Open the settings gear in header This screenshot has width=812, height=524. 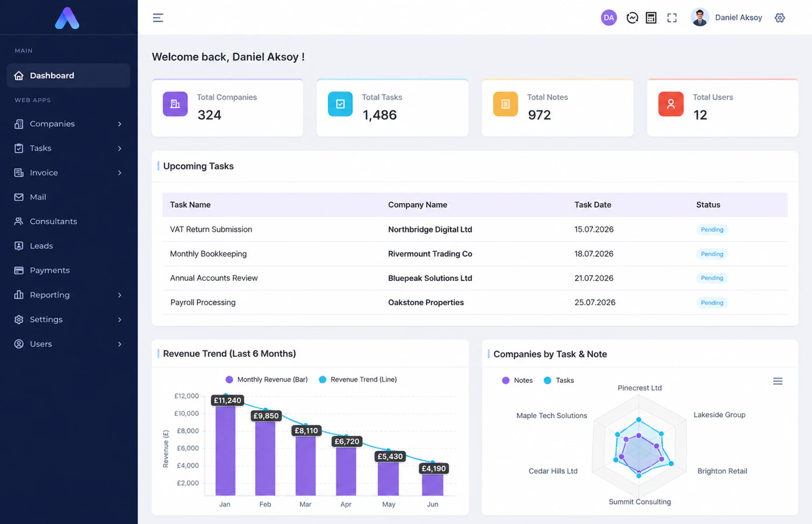(780, 18)
